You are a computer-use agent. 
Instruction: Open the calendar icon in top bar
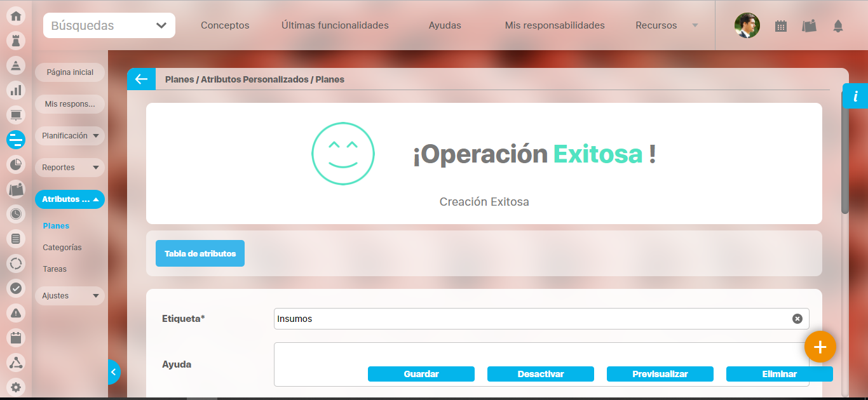click(781, 26)
